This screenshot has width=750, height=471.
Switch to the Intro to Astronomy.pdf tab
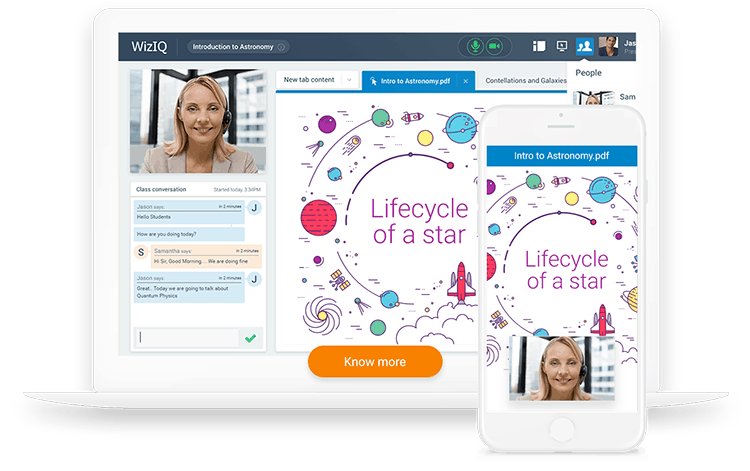415,81
